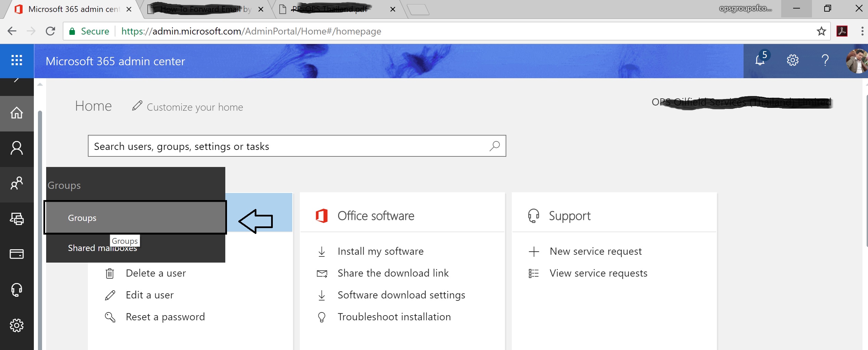The height and width of the screenshot is (350, 868).
Task: Click the Customize your home pencil icon
Action: tap(137, 106)
